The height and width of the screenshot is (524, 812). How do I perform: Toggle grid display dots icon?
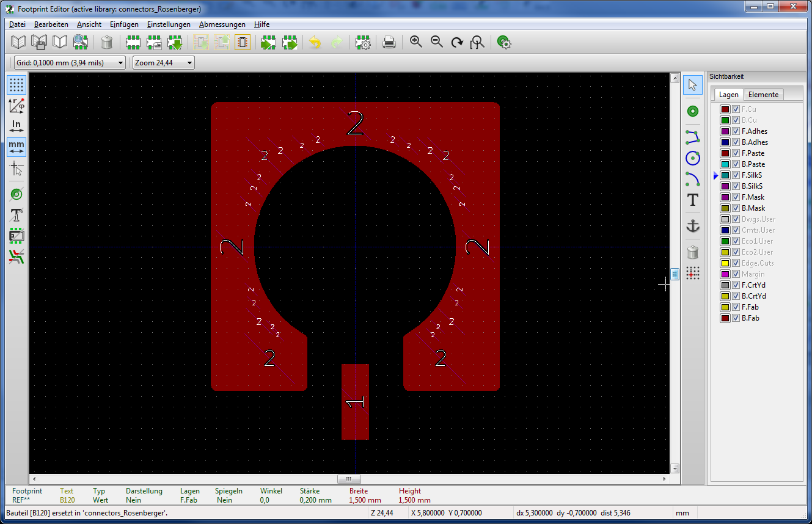coord(17,85)
